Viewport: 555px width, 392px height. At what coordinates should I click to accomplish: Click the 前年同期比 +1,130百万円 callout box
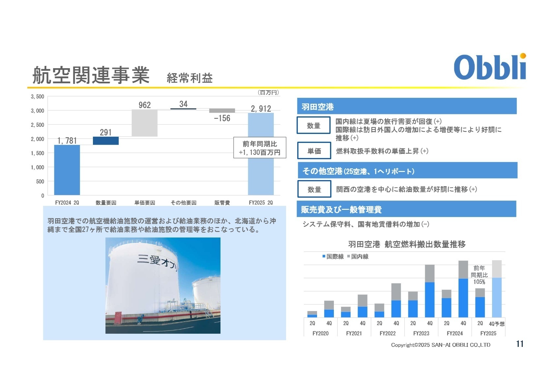(x=259, y=147)
